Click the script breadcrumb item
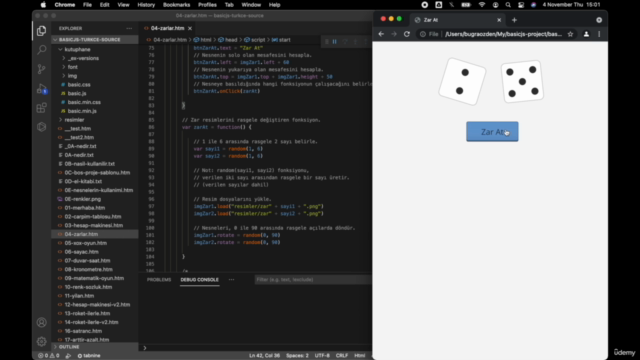Image resolution: width=640 pixels, height=360 pixels. 258,40
